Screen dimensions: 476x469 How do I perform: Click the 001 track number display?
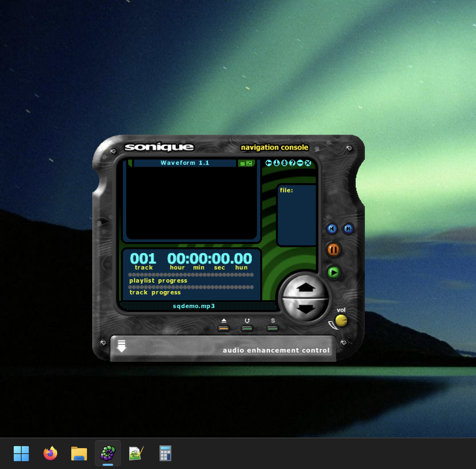143,259
